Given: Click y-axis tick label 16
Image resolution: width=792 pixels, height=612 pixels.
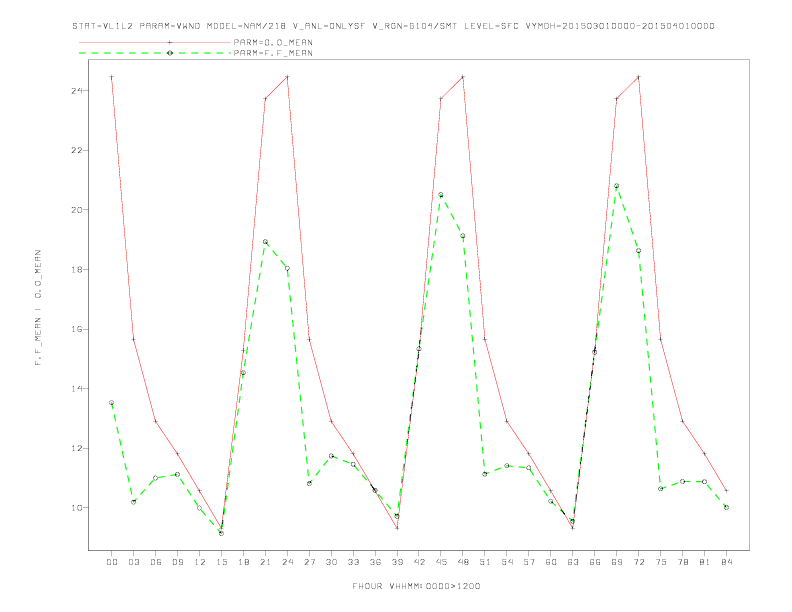Looking at the screenshot, I should point(77,329).
